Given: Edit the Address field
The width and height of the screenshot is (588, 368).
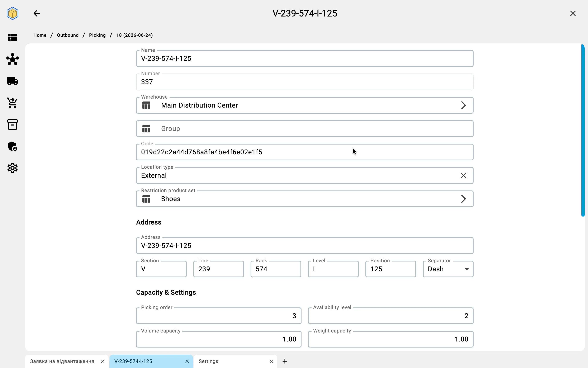Looking at the screenshot, I should [x=305, y=246].
